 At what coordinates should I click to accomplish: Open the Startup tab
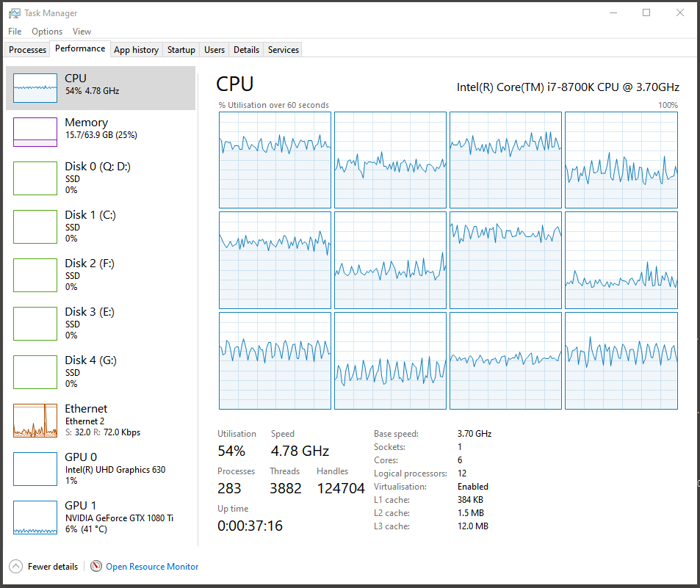click(x=181, y=49)
